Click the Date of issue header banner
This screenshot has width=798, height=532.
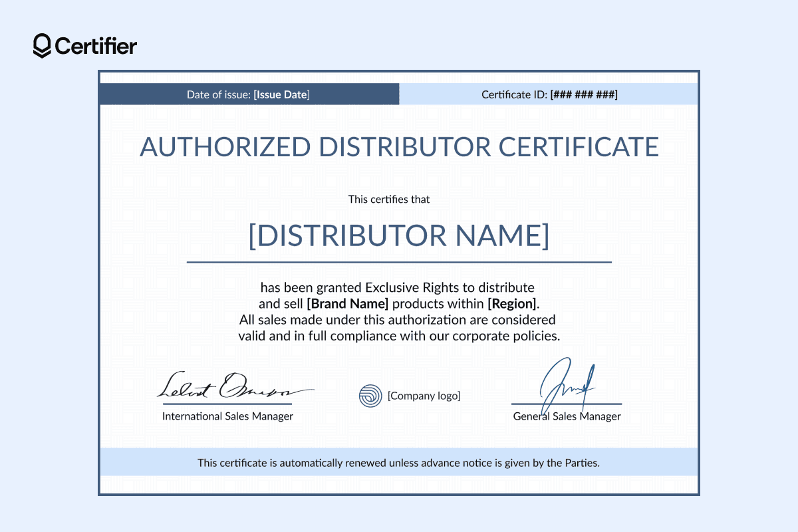249,94
